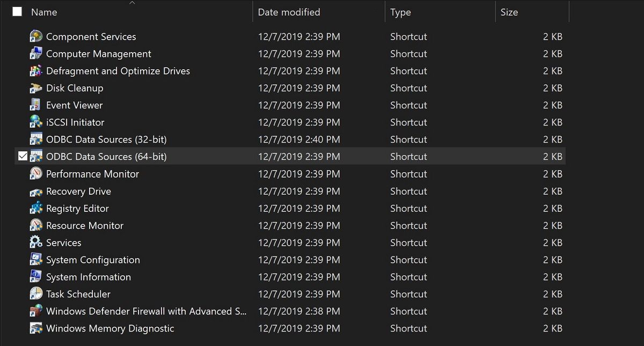This screenshot has width=644, height=346.
Task: Select "Defragment and Optimize Drives" name
Action: coord(118,71)
